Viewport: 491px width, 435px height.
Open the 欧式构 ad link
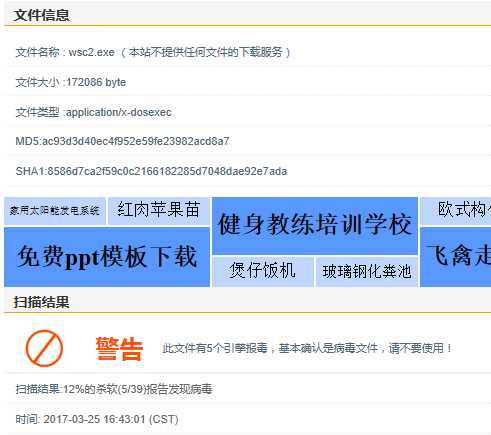(x=456, y=211)
